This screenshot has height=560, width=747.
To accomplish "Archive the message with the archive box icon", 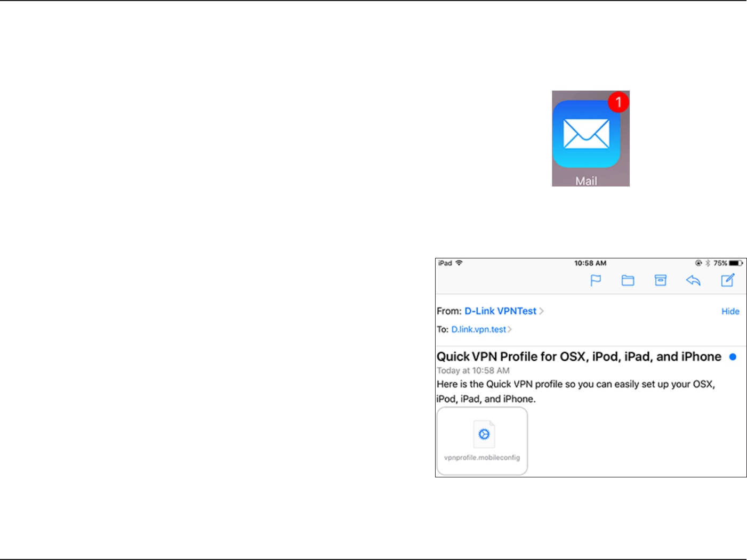I will click(661, 280).
